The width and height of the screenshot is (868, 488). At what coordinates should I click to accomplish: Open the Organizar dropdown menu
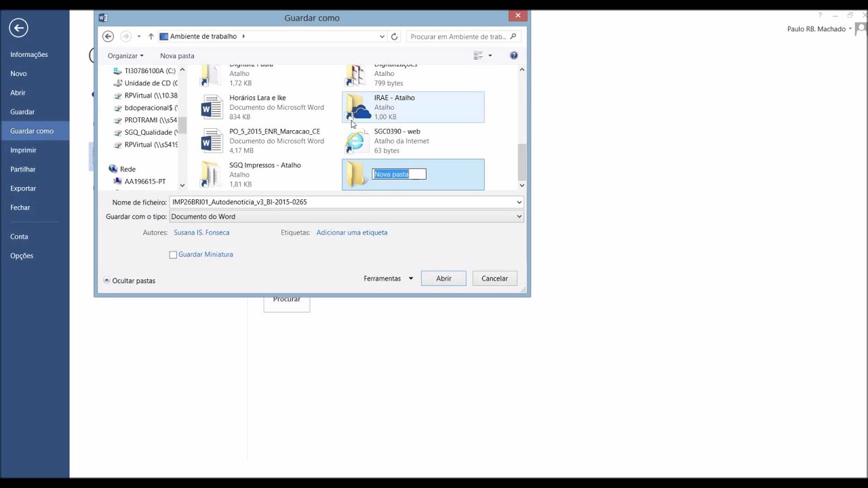[125, 56]
